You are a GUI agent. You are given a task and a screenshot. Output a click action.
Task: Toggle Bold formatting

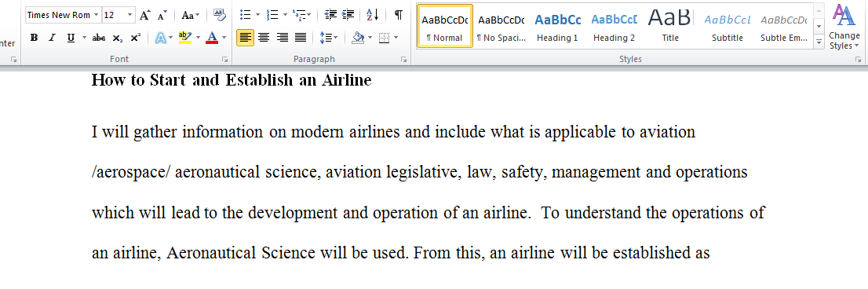click(35, 38)
